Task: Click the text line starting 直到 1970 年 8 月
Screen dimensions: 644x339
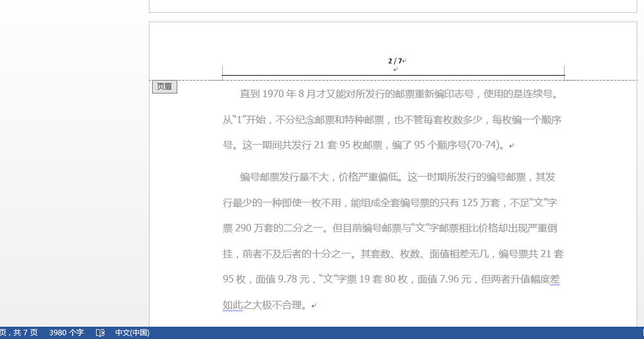Action: click(x=399, y=94)
